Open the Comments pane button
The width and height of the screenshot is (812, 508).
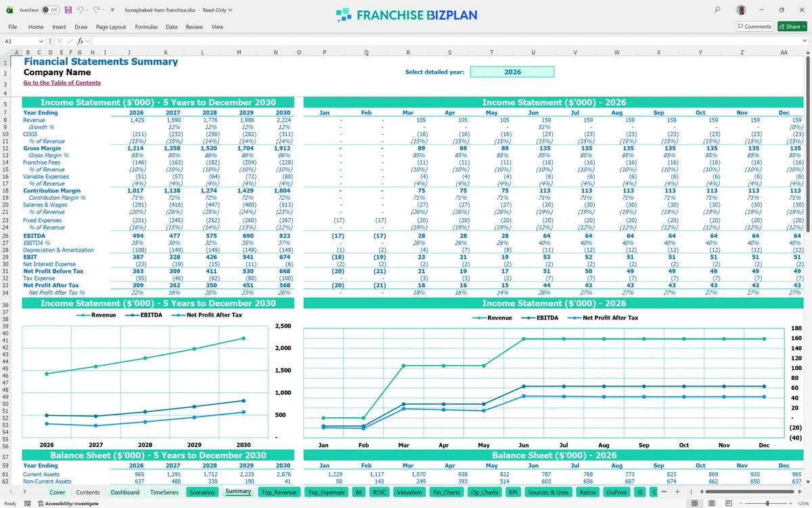pos(754,26)
